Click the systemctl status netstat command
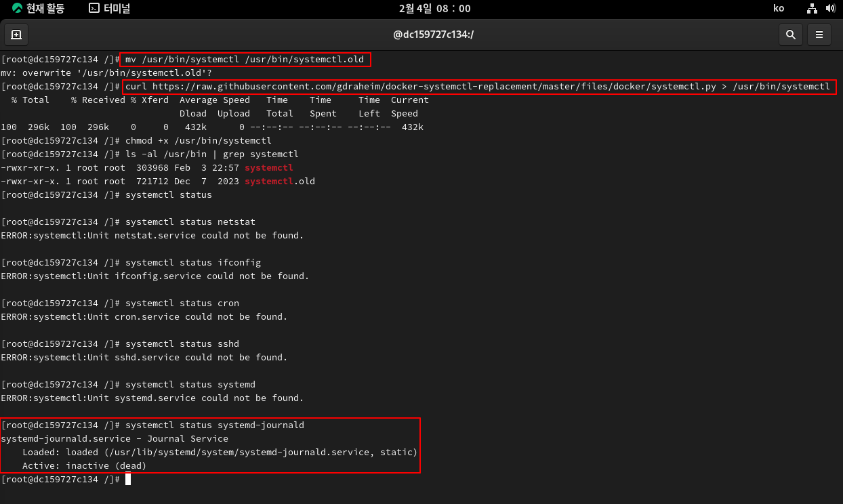843x504 pixels. [x=190, y=222]
